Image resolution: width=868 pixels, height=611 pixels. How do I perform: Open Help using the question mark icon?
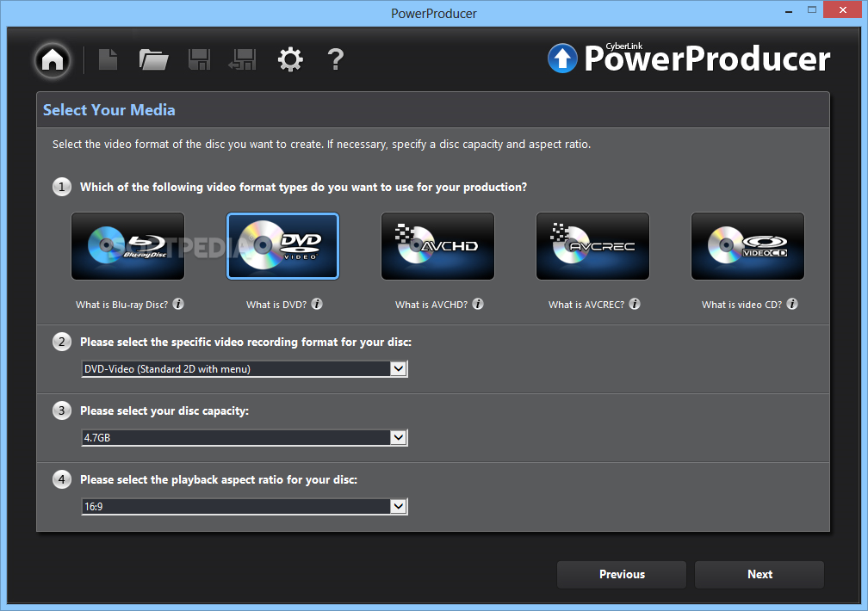point(336,59)
